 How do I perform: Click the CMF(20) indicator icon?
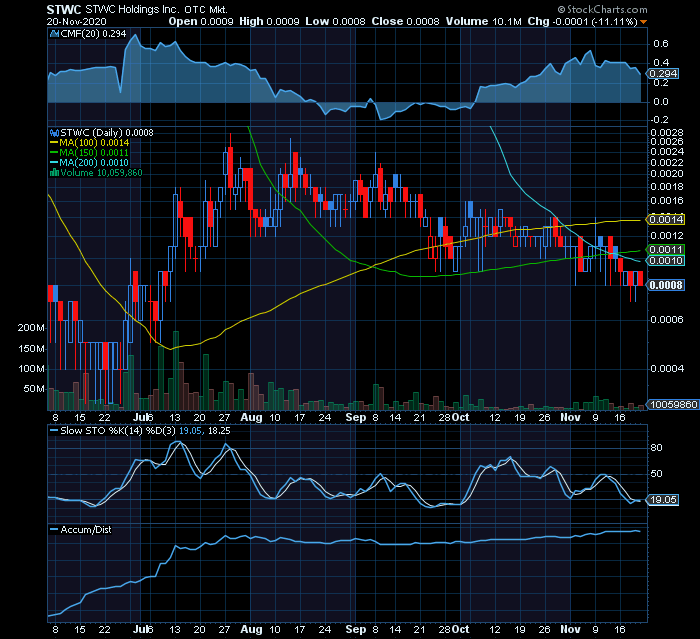[x=54, y=34]
